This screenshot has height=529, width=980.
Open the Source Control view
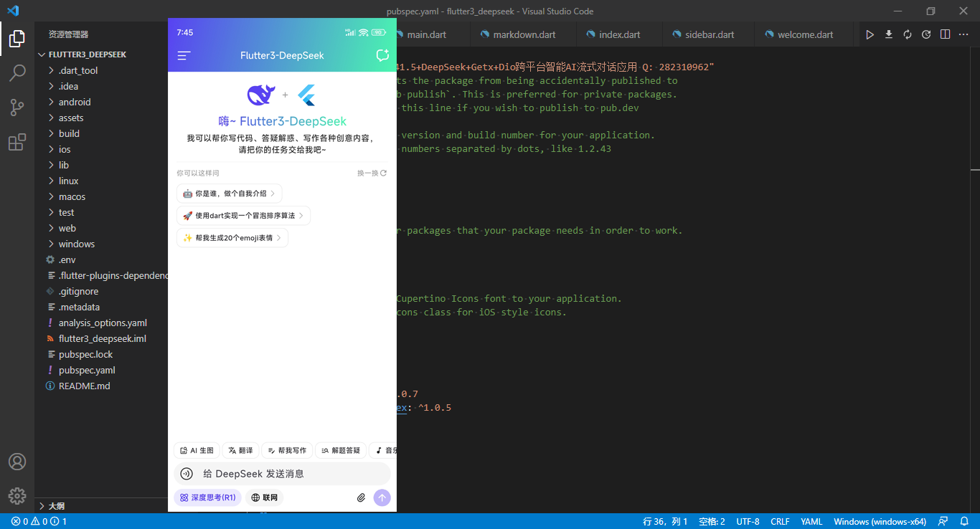click(17, 108)
